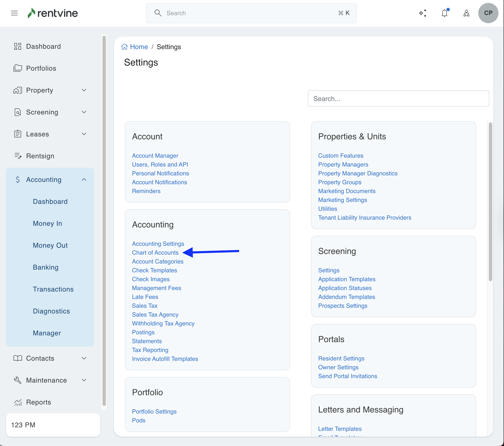Select Banking in the Accounting submenu
Viewport: 504px width, 446px height.
pos(46,267)
